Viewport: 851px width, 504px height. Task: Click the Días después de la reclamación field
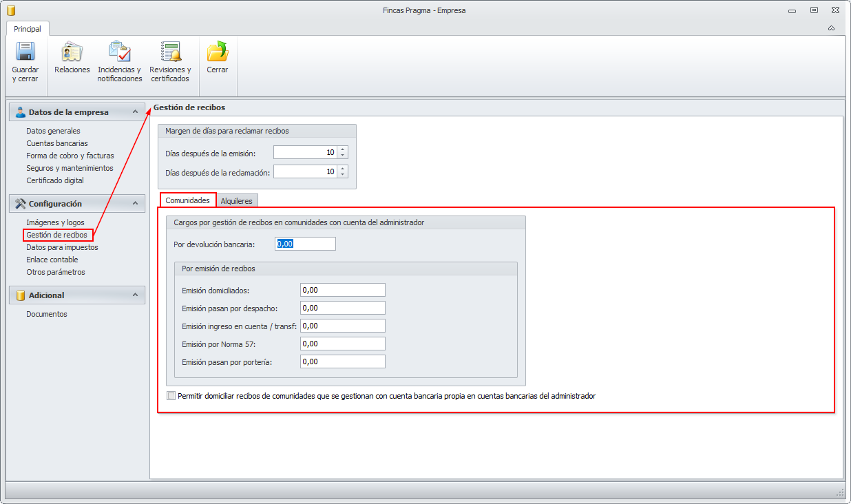click(x=305, y=172)
